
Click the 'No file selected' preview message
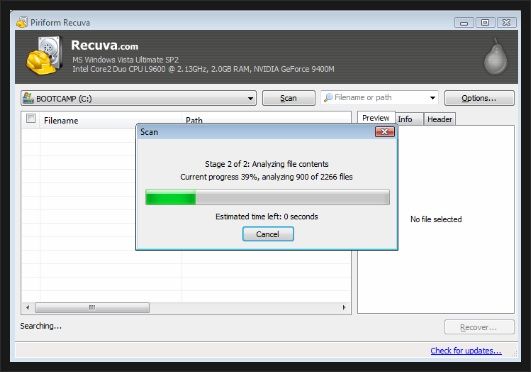pos(436,219)
